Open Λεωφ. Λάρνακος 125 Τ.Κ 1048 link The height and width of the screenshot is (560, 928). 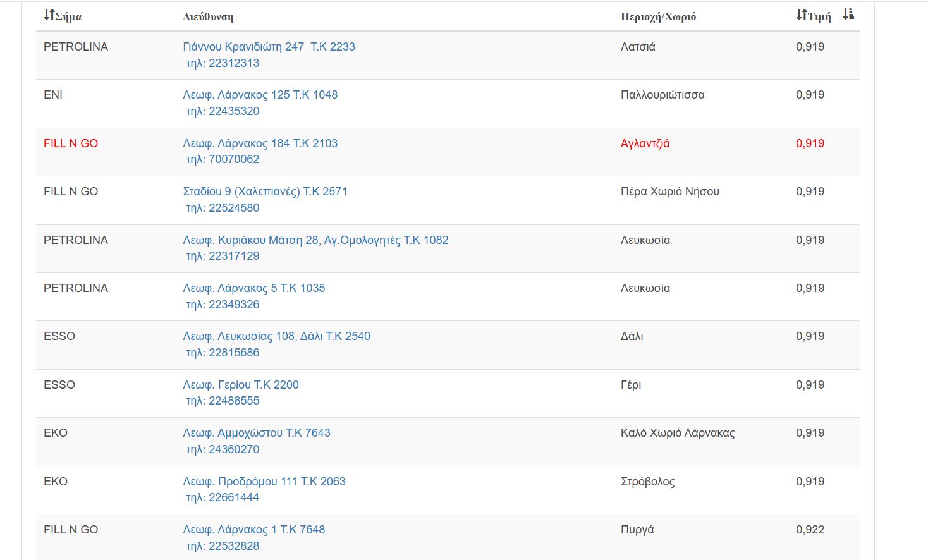click(x=260, y=95)
